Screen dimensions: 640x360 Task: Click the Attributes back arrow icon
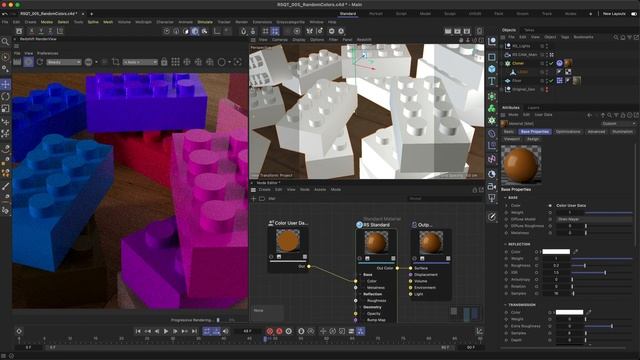pos(589,116)
